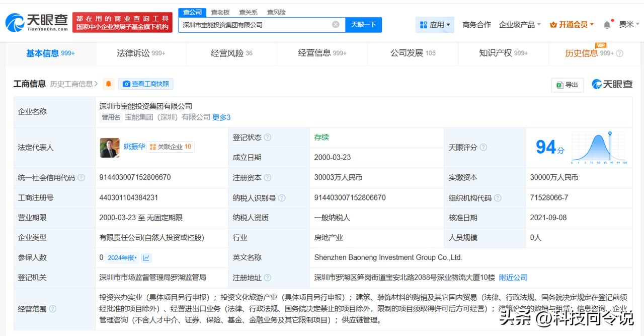Click the info icon beside 注册地址
This screenshot has width=644, height=336.
[x=268, y=278]
